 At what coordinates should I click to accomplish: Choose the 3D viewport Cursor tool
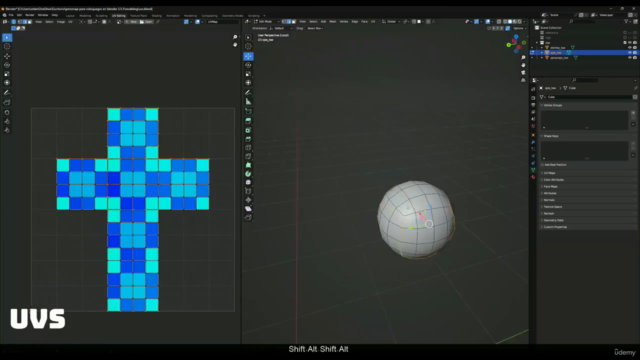(x=248, y=47)
